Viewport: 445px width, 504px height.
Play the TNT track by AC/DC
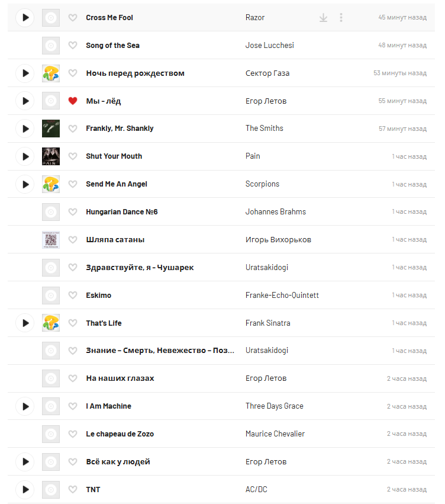click(x=25, y=490)
